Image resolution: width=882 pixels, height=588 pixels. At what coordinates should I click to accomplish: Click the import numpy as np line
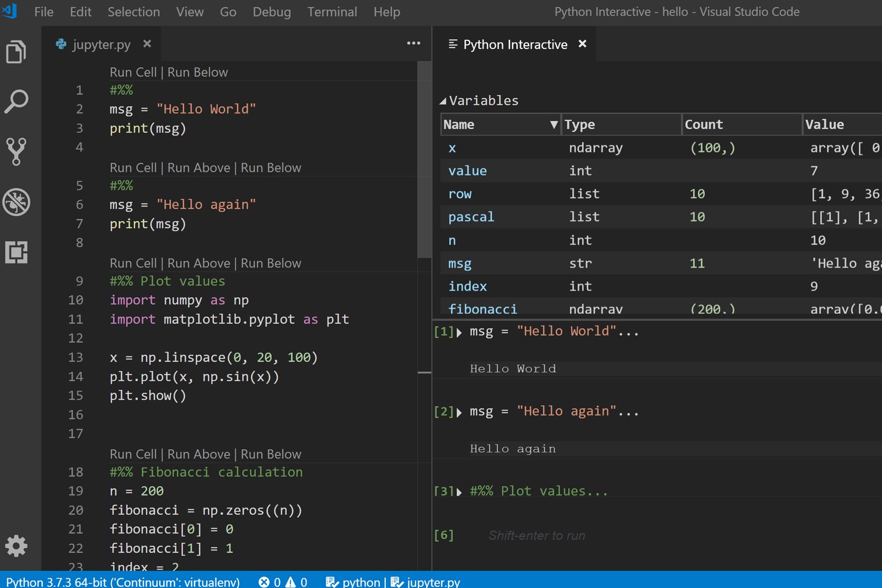click(179, 300)
